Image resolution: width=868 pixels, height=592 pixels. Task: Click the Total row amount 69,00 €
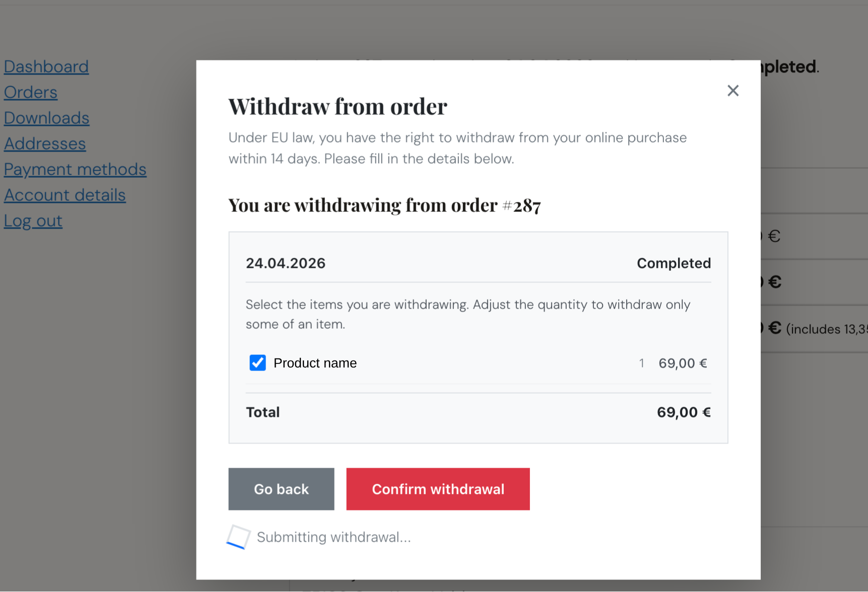(683, 412)
